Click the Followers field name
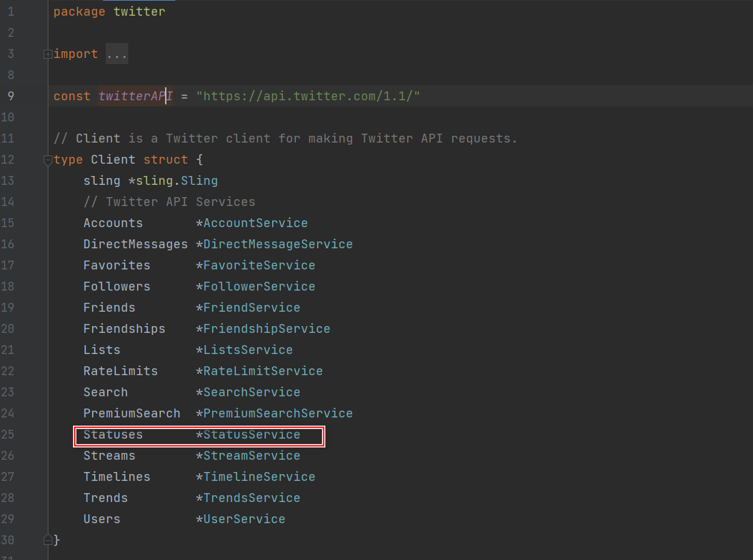 tap(117, 286)
